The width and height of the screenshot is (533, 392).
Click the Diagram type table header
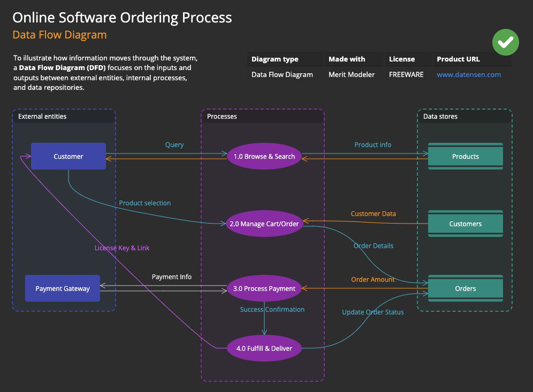274,59
